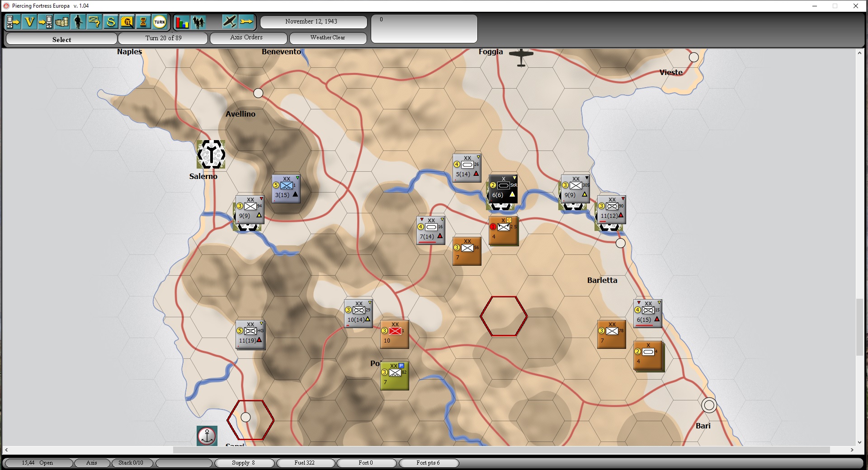Click the circle in the red hex near Sapri
Viewport: 868px width, 470px height.
(x=245, y=417)
